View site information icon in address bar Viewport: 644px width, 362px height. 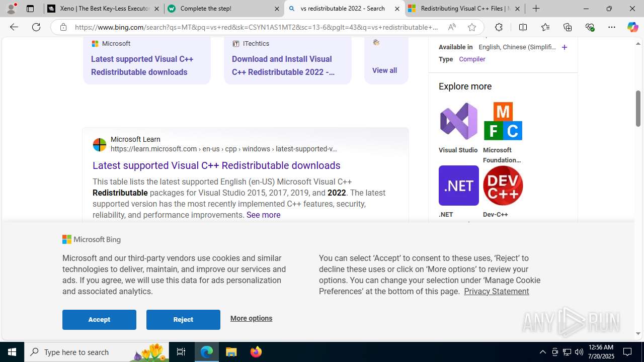click(63, 27)
